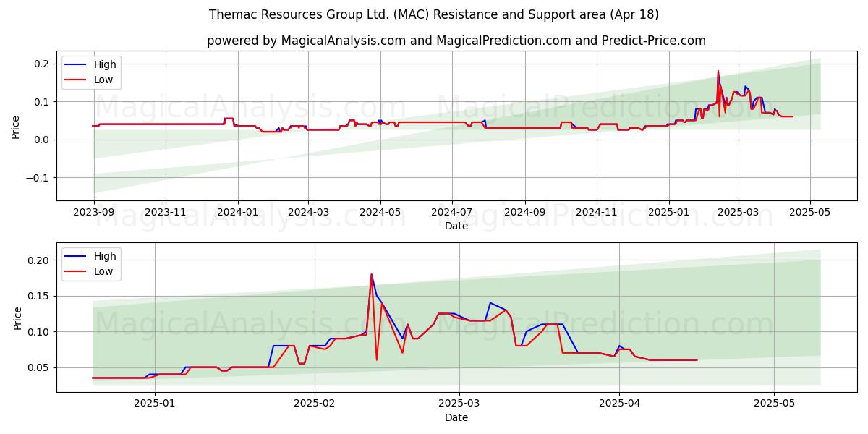Click the lower chart '0.05' price tick
This screenshot has width=868, height=434.
[x=39, y=367]
